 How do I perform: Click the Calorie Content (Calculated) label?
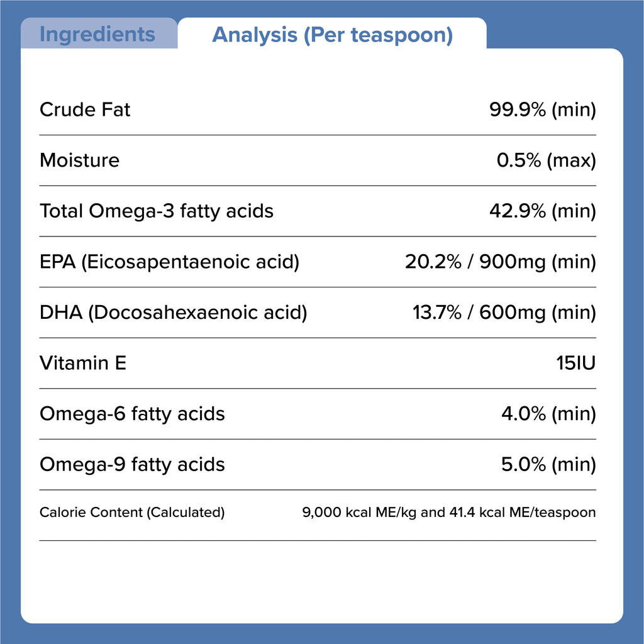coord(132,512)
